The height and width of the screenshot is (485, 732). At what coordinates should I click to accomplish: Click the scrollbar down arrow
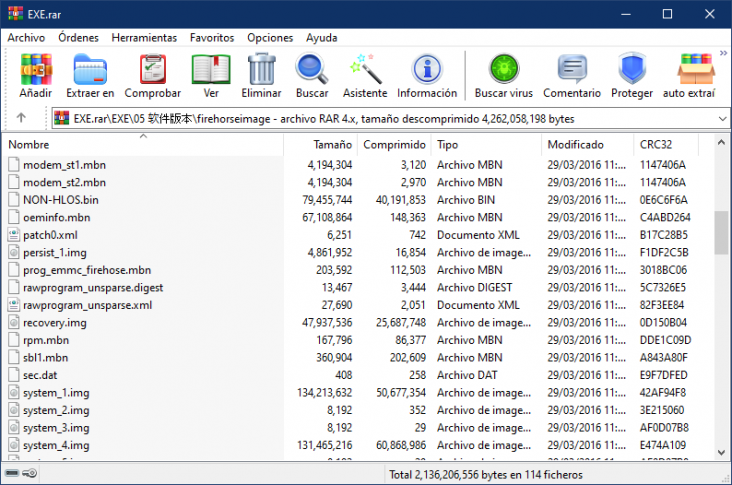pos(721,452)
